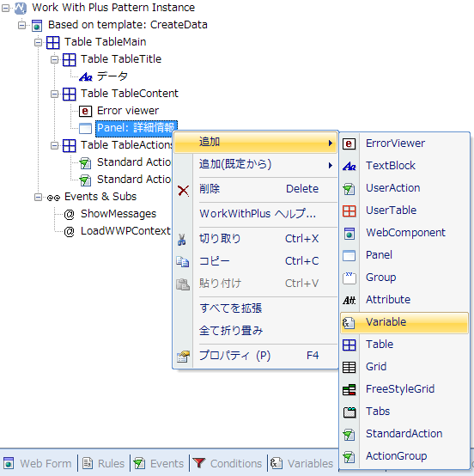Open the 追加 submenu arrow
474x476 pixels.
330,143
